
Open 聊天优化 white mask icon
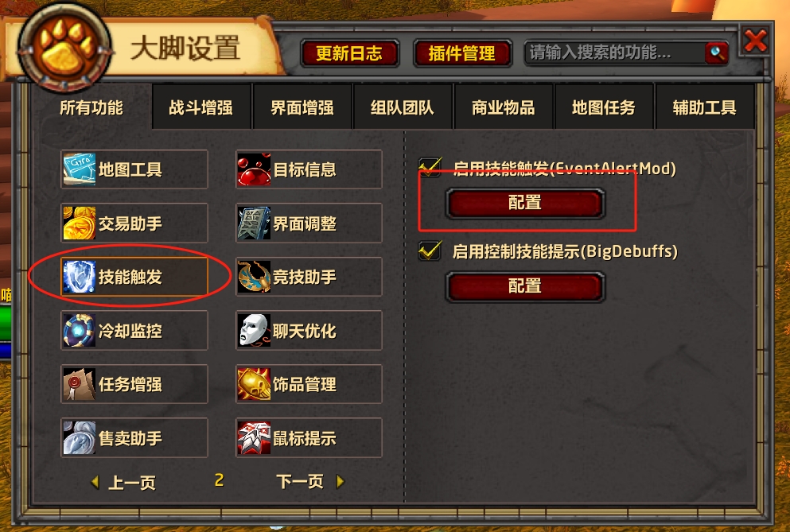[254, 331]
